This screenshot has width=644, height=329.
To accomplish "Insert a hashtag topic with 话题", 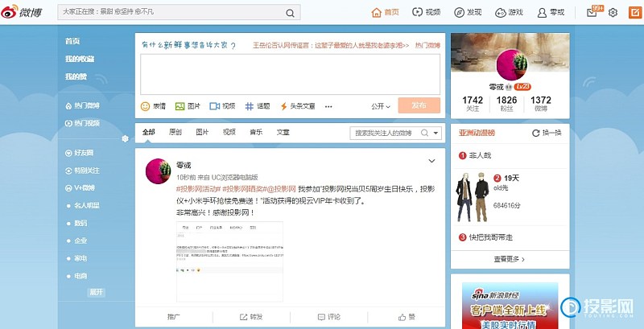I will tap(258, 106).
